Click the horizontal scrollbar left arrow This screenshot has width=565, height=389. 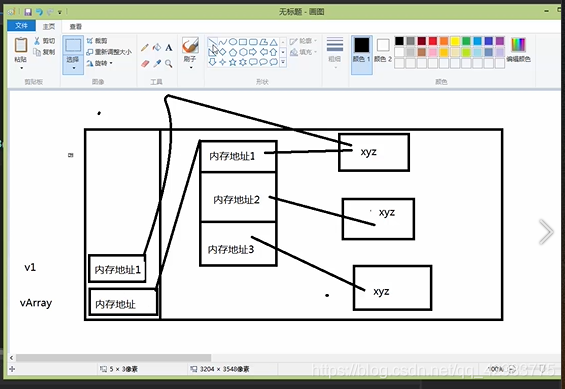pyautogui.click(x=12, y=358)
